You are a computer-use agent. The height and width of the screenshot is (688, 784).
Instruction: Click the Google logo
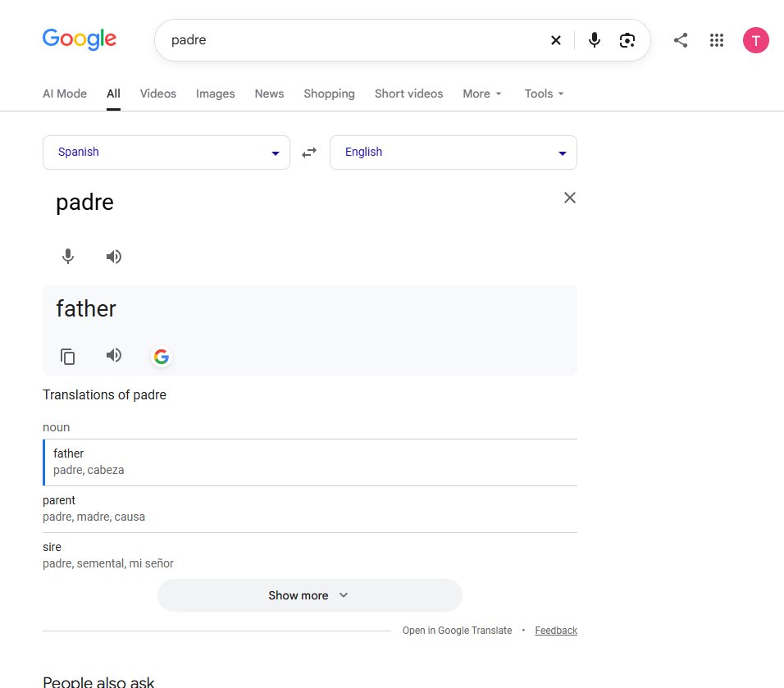pos(79,39)
